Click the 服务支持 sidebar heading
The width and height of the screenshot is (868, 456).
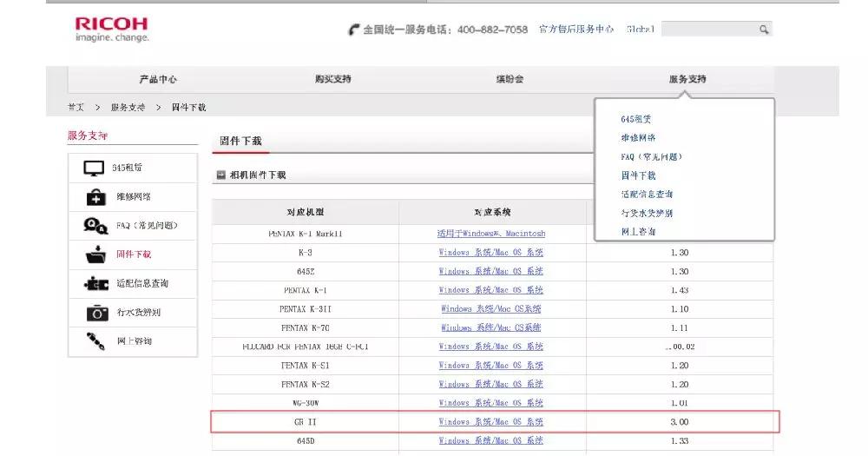(x=88, y=135)
